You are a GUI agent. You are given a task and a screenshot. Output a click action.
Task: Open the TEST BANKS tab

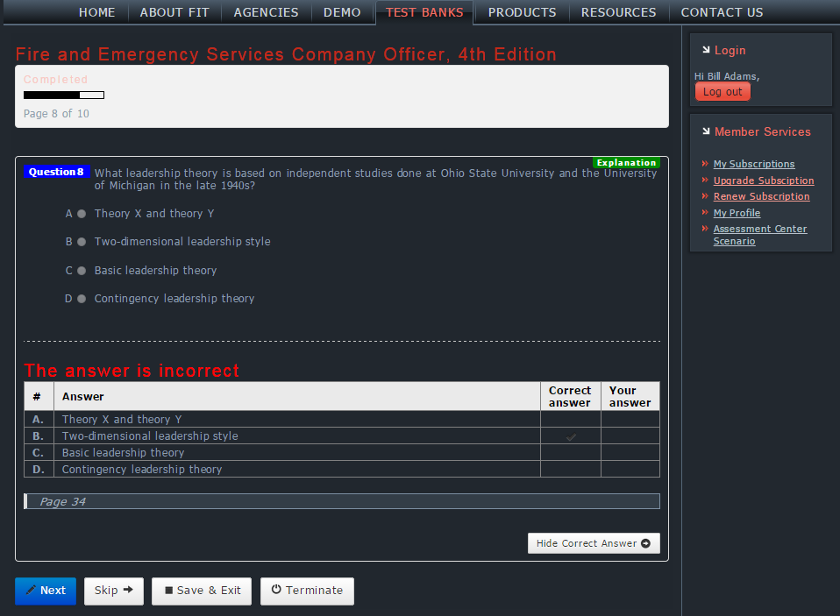424,12
